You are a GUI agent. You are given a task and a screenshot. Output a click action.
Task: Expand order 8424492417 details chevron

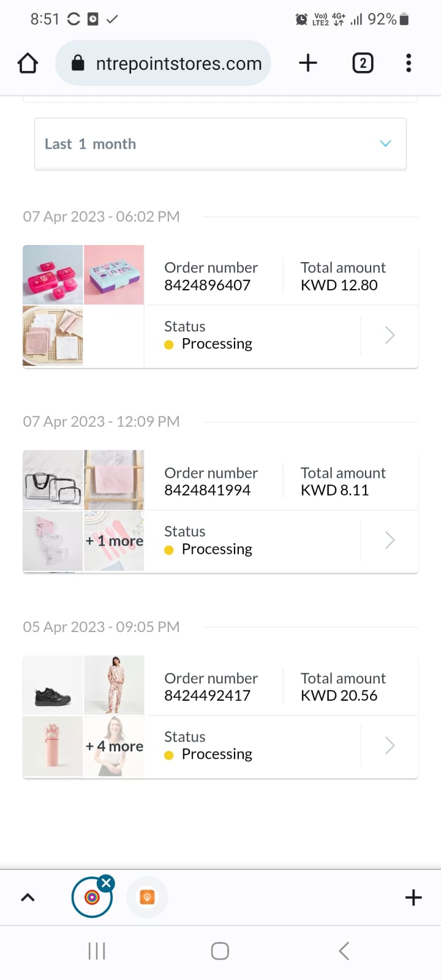tap(390, 745)
